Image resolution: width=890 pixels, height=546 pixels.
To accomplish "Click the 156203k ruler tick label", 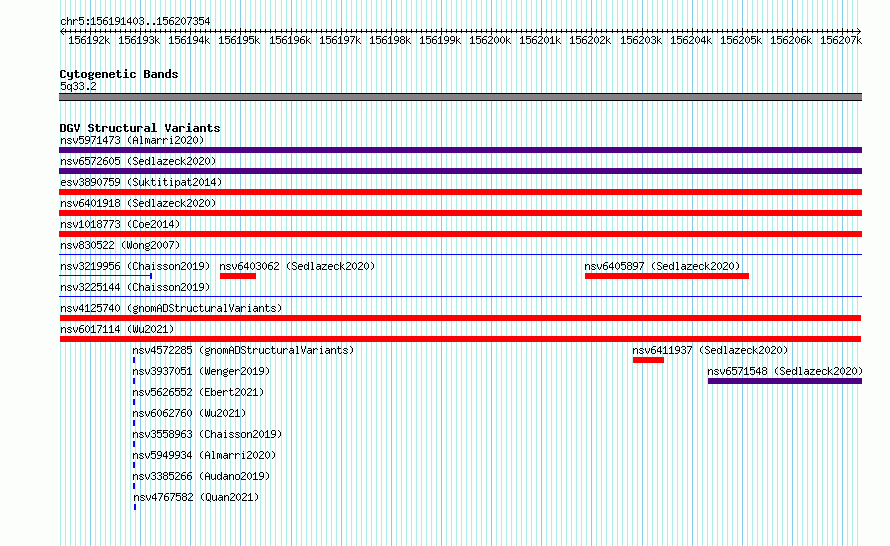I will [641, 40].
